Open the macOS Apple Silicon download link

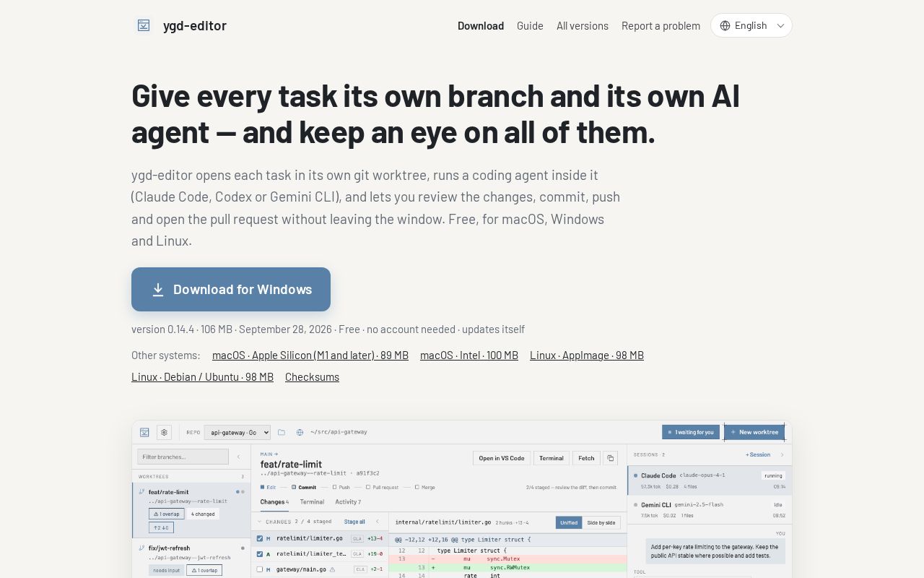coord(310,355)
